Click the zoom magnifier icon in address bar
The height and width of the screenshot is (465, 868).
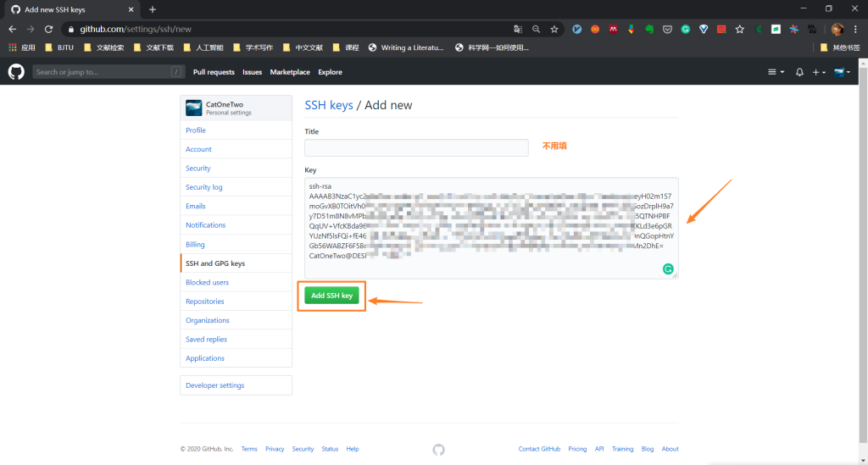(536, 30)
